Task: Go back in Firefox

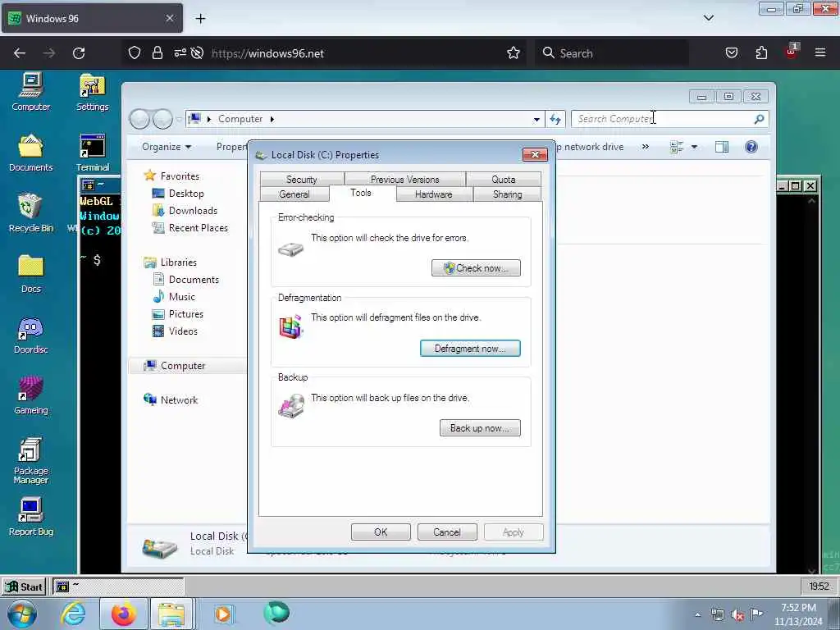Action: [x=20, y=53]
